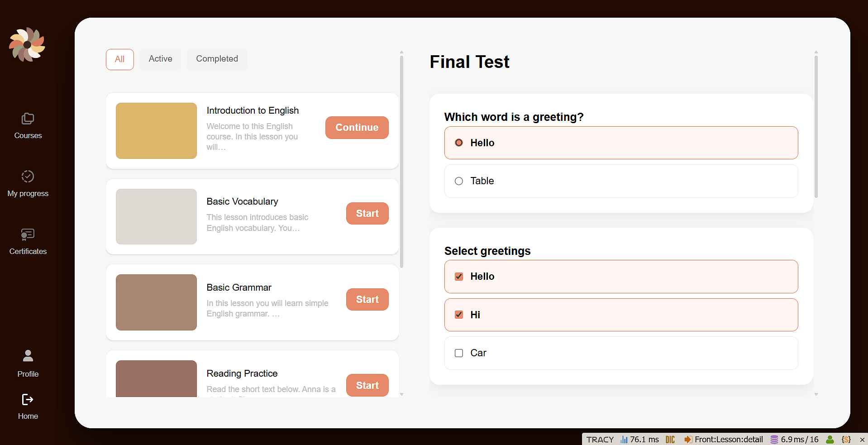Click the pinwheel flower logo
Viewport: 868px width, 445px height.
tap(27, 44)
